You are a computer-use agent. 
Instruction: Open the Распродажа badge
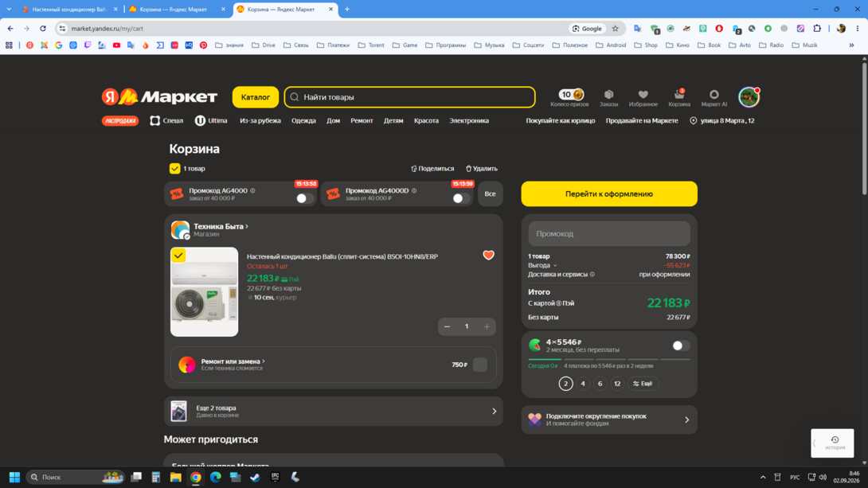coord(120,121)
